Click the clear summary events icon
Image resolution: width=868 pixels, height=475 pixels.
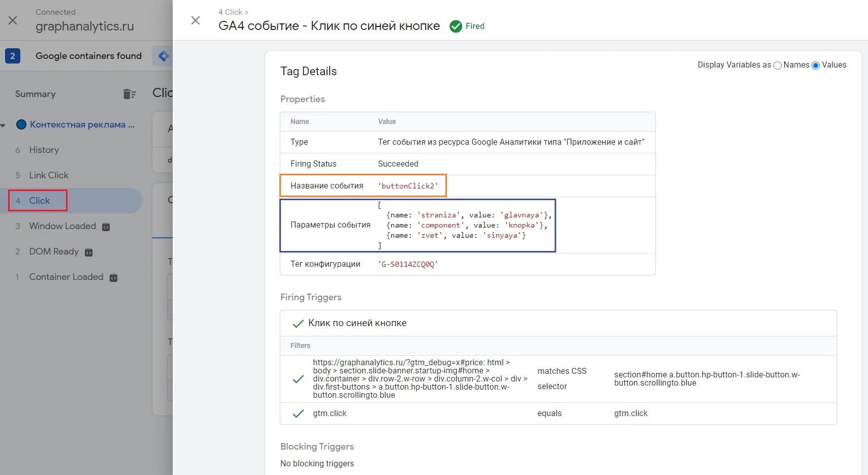pos(129,94)
